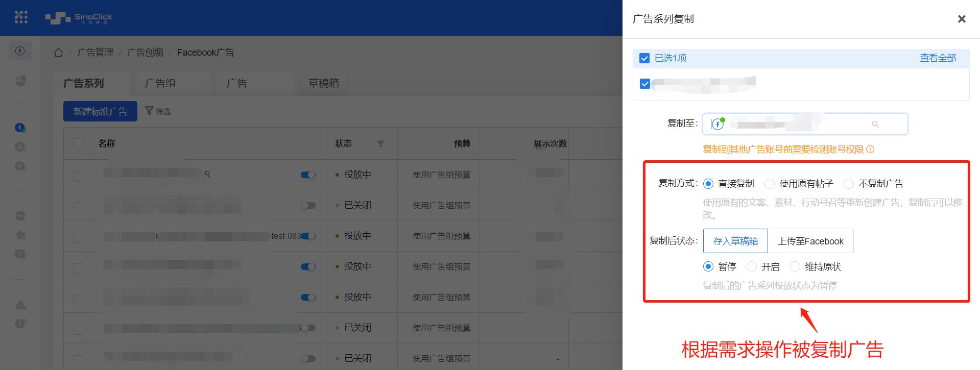Click the funnel 筛选 filter button

[x=158, y=111]
